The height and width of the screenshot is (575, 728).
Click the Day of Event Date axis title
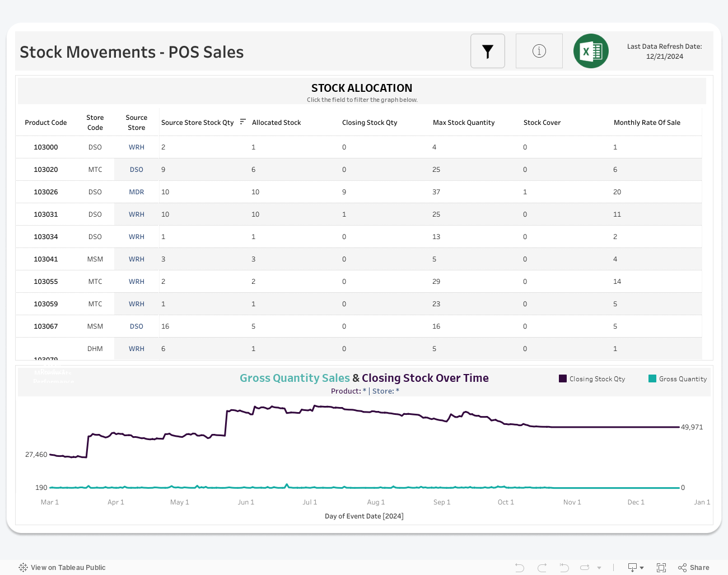coord(364,516)
